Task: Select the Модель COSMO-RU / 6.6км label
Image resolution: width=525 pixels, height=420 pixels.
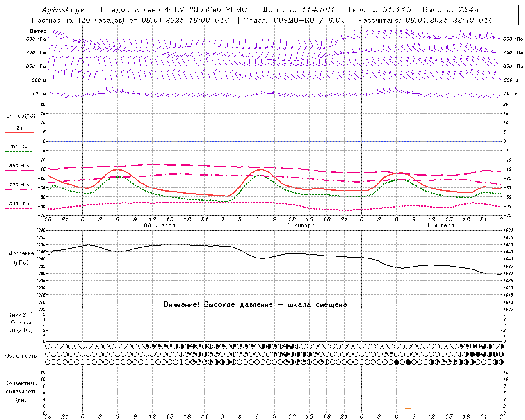Action: (295, 20)
